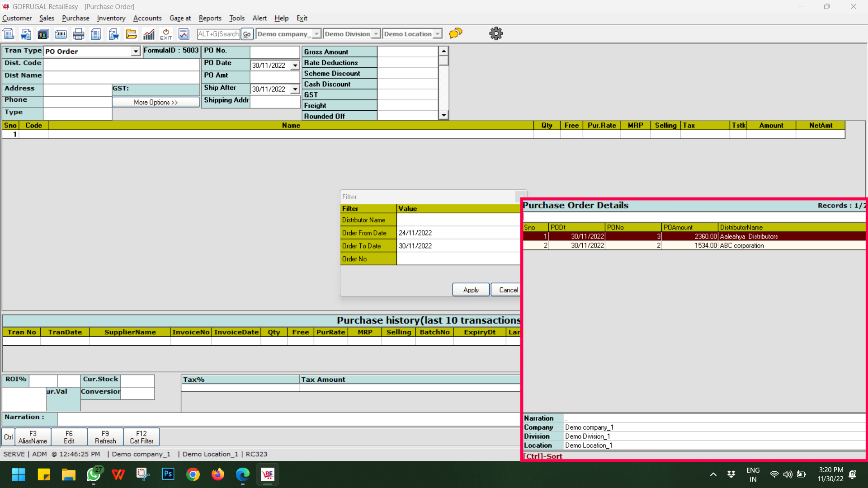Open the settings gear icon
The height and width of the screenshot is (488, 868).
coord(496,33)
